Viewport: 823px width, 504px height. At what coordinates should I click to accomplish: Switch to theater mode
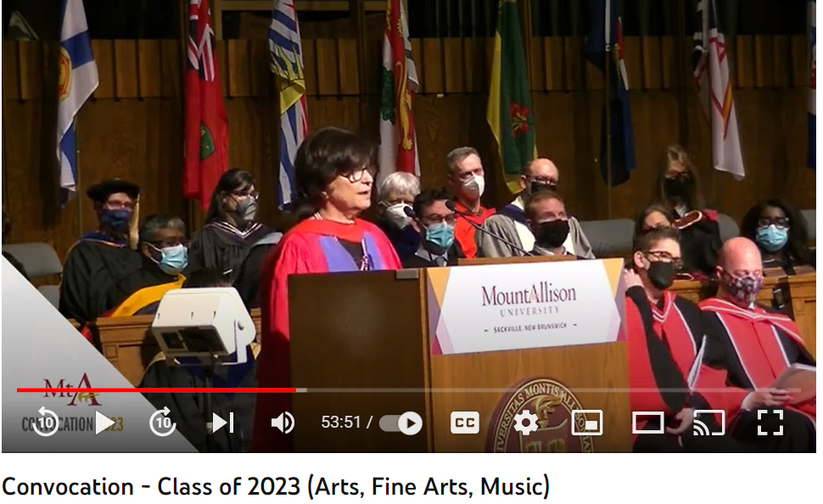click(x=647, y=423)
